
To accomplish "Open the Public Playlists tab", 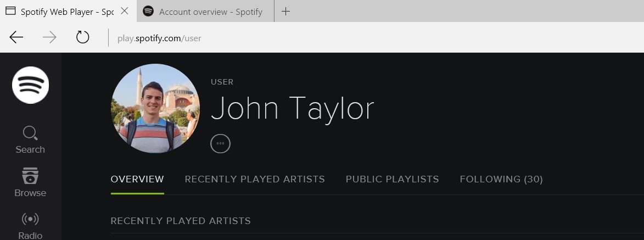I will click(392, 179).
